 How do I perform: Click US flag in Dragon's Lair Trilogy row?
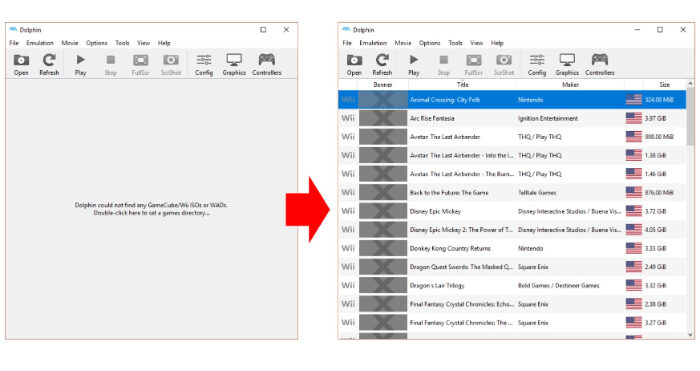pos(633,285)
